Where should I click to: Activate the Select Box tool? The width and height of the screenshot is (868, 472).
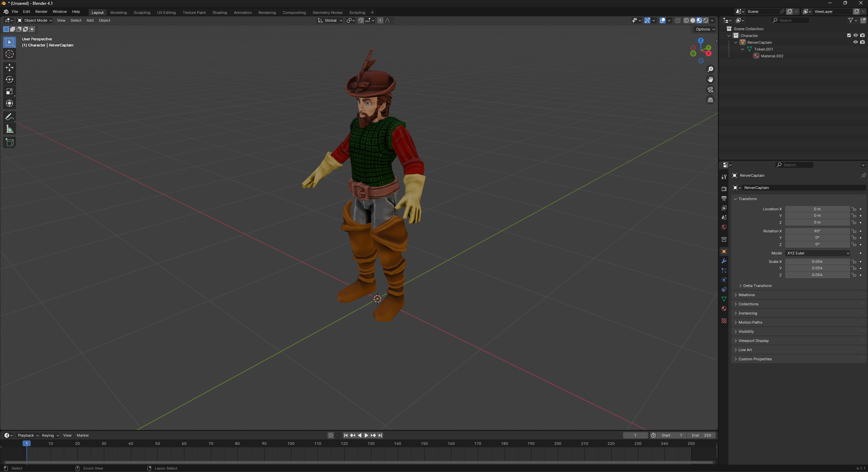pos(10,42)
